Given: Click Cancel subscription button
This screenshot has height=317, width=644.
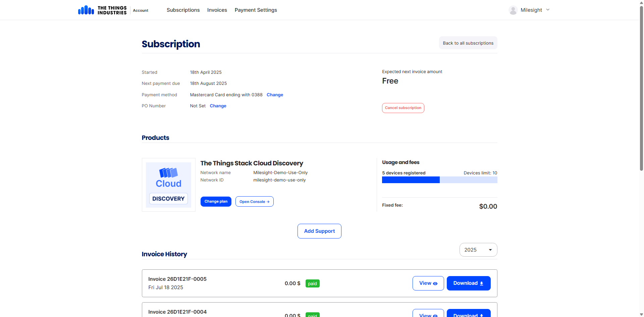Looking at the screenshot, I should point(403,108).
